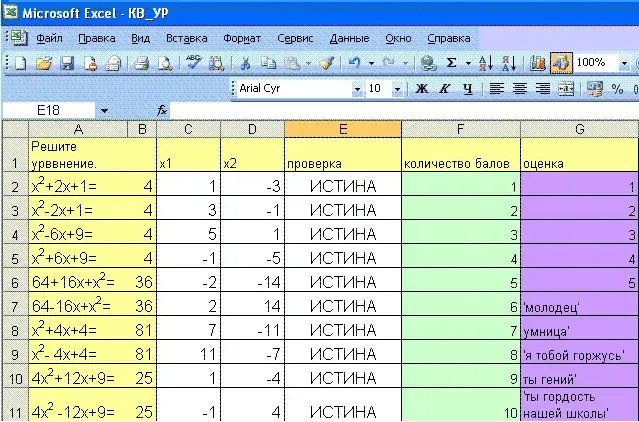Expand the Arial Cyr font dropdown
The height and width of the screenshot is (422, 639).
[357, 89]
